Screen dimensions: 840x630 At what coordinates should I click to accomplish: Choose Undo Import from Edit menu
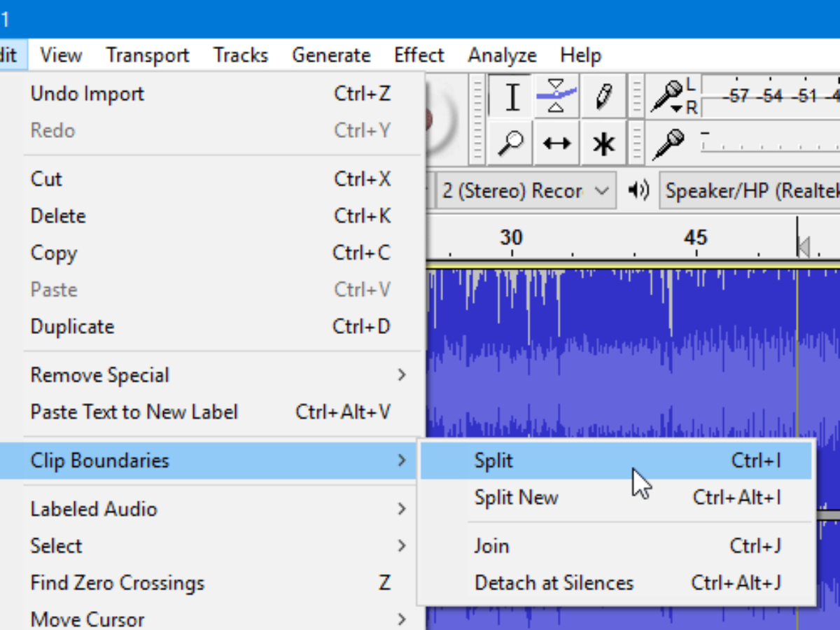pos(212,94)
